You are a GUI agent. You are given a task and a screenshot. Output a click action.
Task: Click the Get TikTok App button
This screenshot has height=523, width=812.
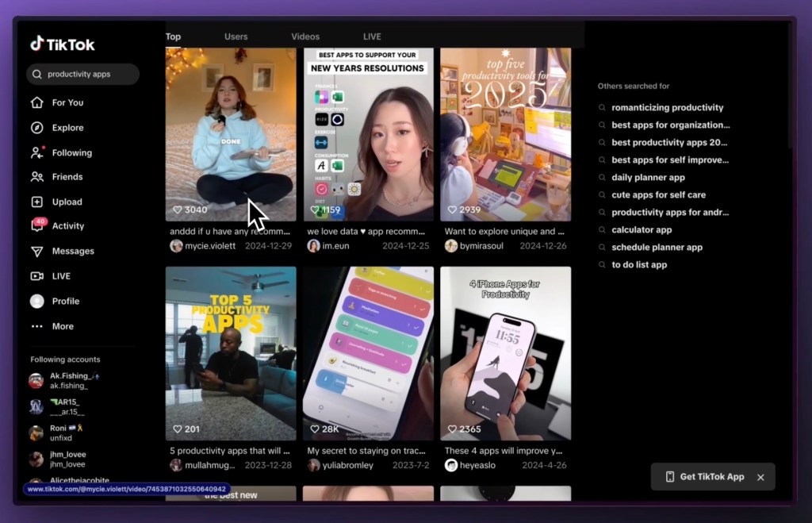click(704, 477)
